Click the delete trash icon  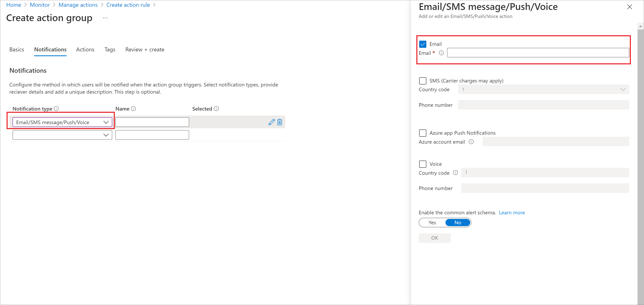coord(280,122)
